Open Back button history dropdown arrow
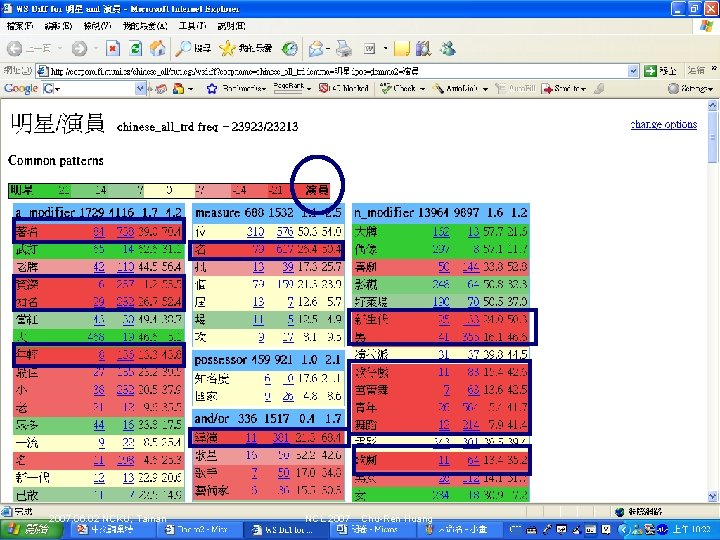 60,48
